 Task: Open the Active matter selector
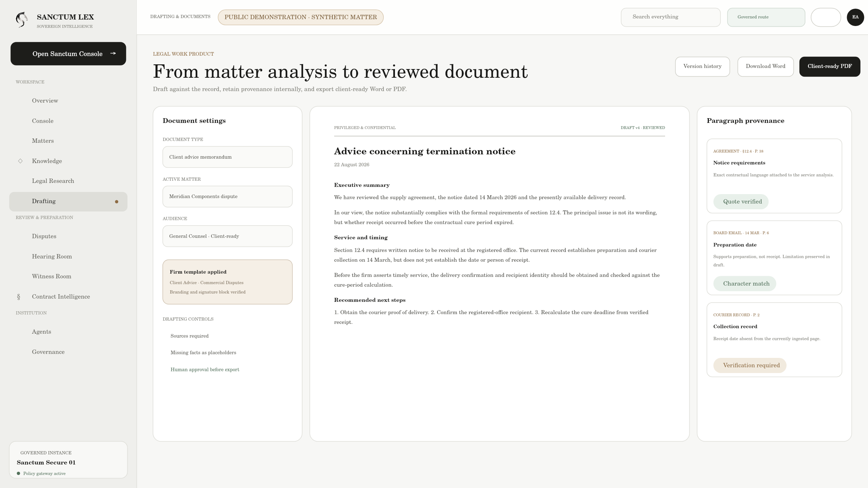(227, 197)
